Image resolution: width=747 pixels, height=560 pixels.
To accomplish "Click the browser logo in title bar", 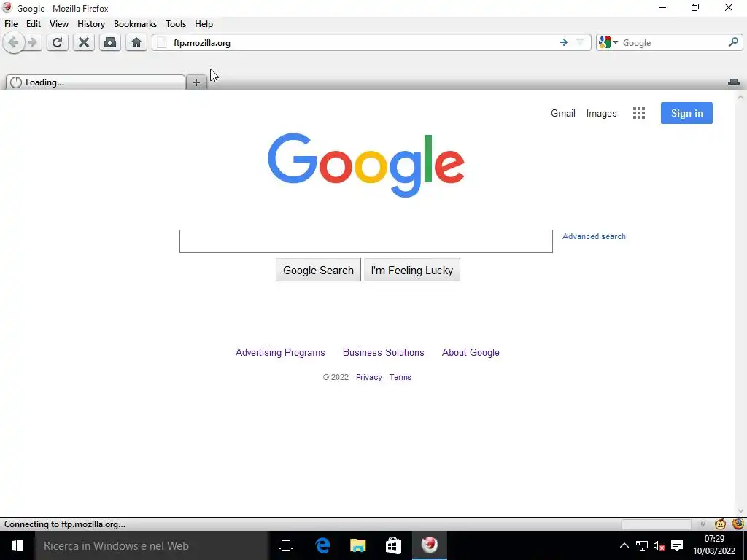I will click(x=7, y=7).
